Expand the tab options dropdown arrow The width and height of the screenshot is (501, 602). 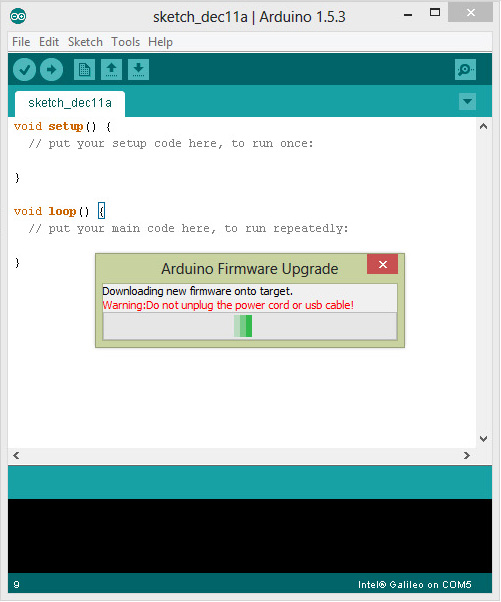pyautogui.click(x=467, y=102)
